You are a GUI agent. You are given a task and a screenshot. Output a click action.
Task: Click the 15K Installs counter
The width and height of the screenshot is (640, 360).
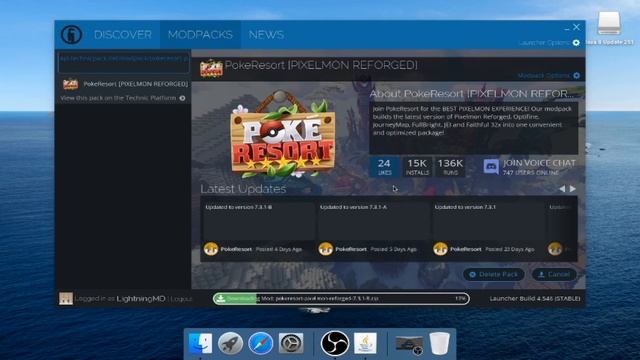417,167
